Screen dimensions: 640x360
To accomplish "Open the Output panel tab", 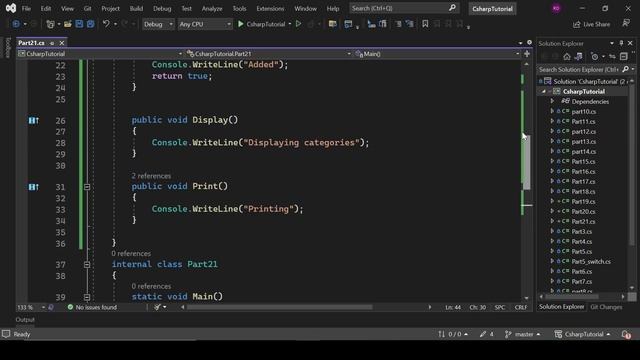I will [x=25, y=320].
